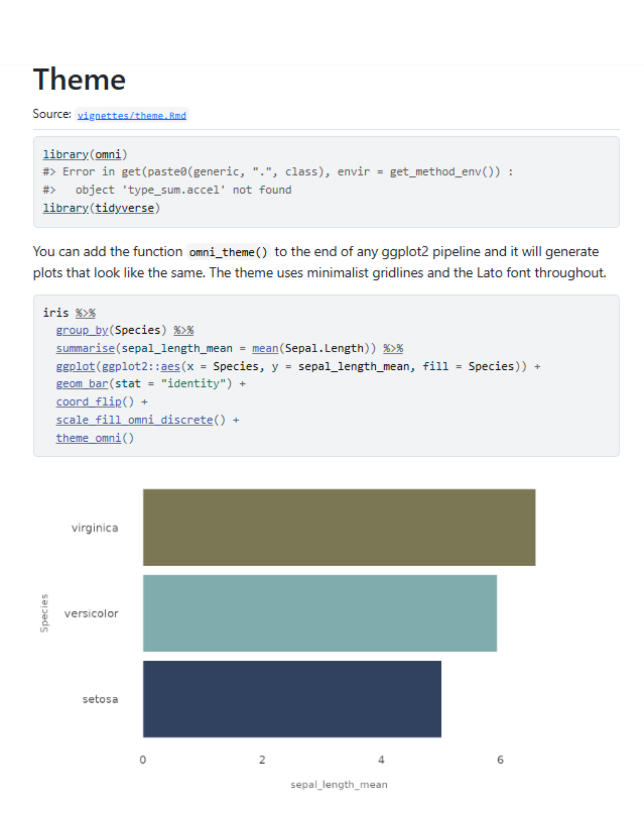Click the coord_flip function link
The height and width of the screenshot is (834, 644).
[89, 402]
